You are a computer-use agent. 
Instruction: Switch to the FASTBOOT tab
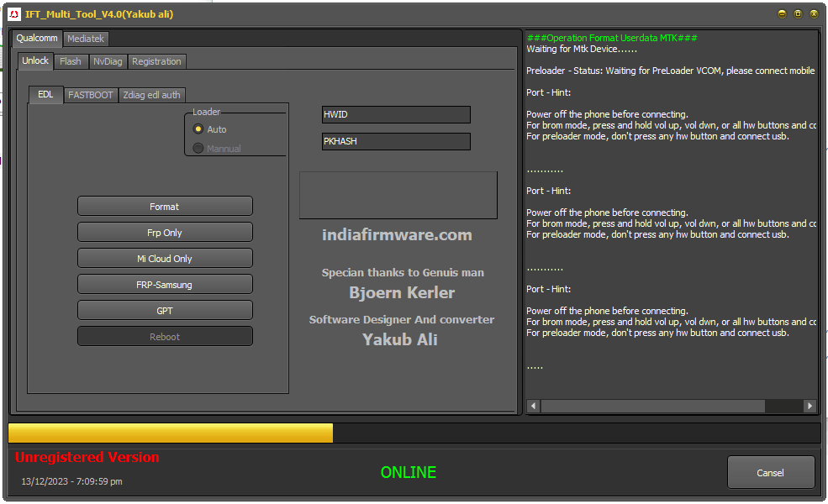tap(90, 95)
